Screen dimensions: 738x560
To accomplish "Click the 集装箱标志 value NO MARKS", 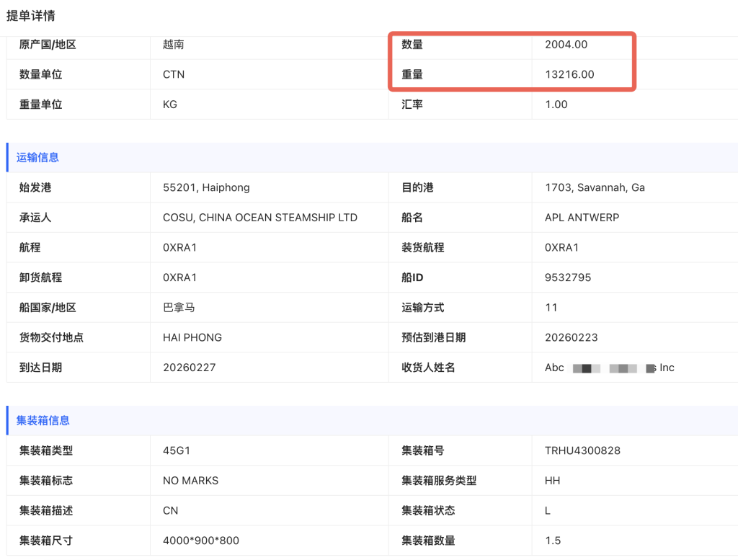I will [190, 481].
